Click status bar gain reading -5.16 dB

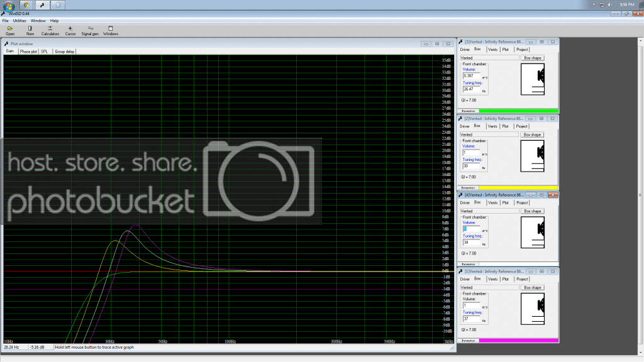37,347
